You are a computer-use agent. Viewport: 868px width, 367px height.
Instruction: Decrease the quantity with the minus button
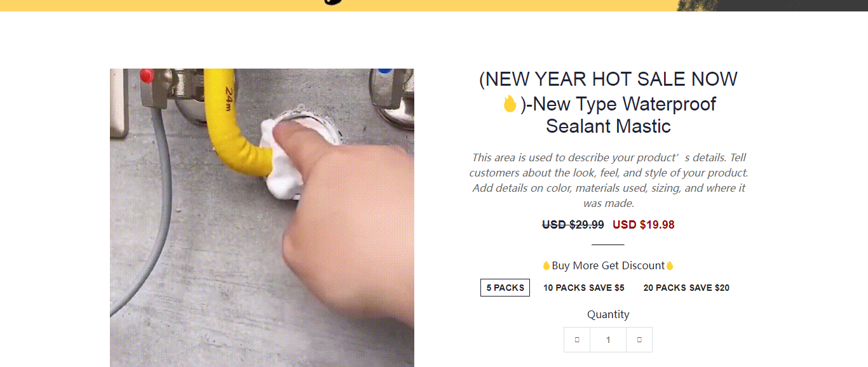[577, 340]
